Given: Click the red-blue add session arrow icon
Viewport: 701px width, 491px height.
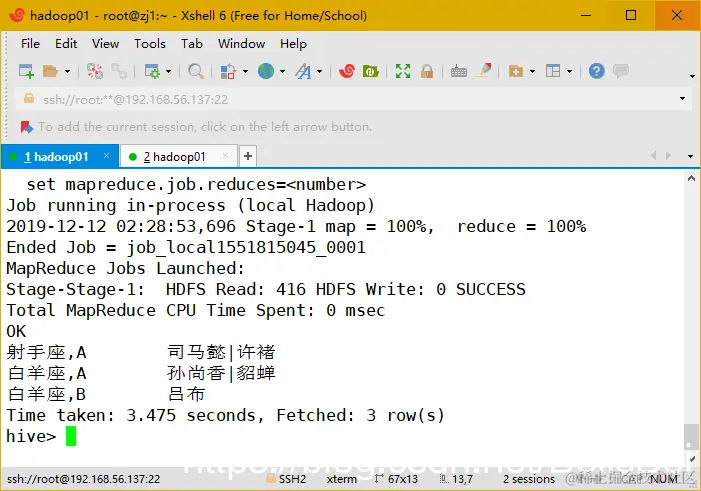Looking at the screenshot, I should click(27, 127).
